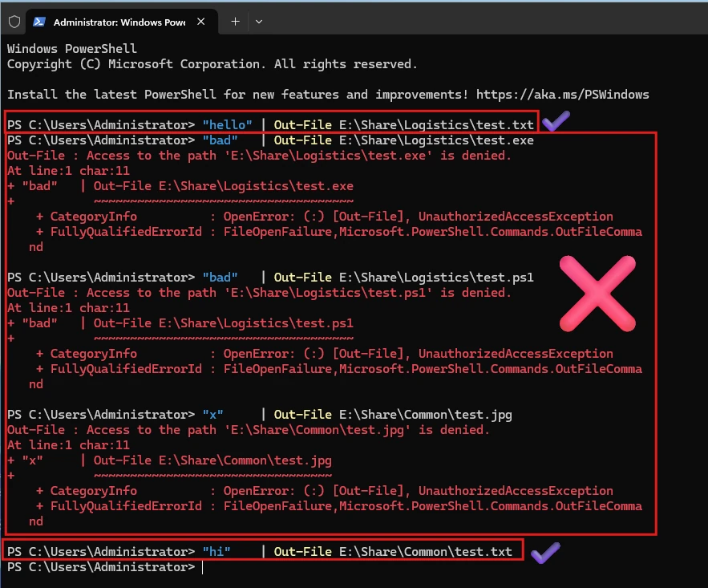The width and height of the screenshot is (708, 588).
Task: Click the error 'test.jpg' is denied line
Action: point(249,430)
